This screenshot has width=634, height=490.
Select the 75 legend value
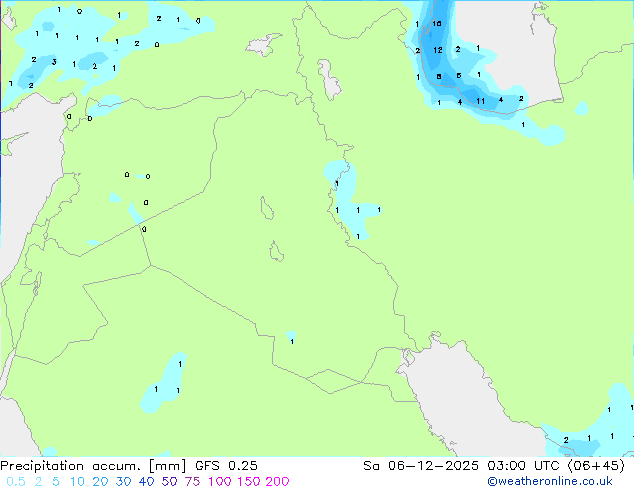(x=192, y=482)
